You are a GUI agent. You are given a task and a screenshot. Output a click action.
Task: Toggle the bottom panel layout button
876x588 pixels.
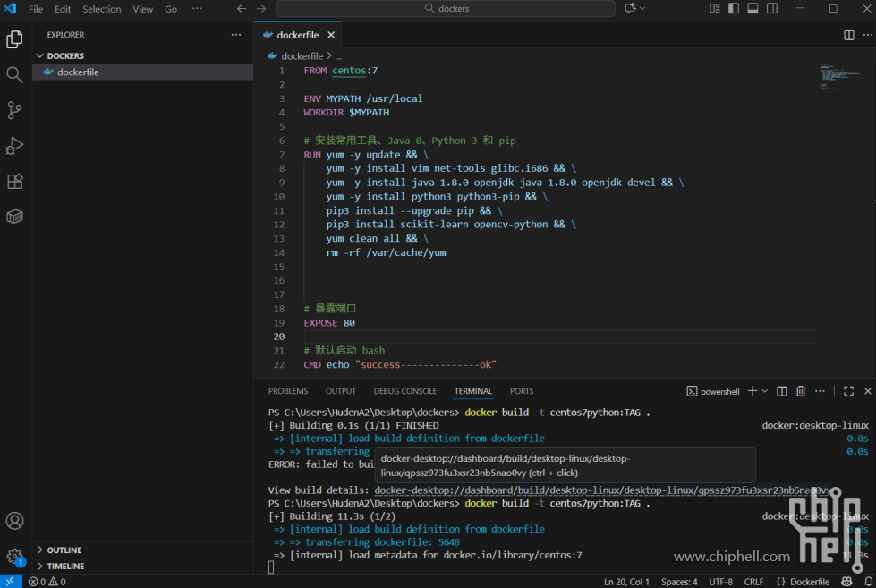753,9
